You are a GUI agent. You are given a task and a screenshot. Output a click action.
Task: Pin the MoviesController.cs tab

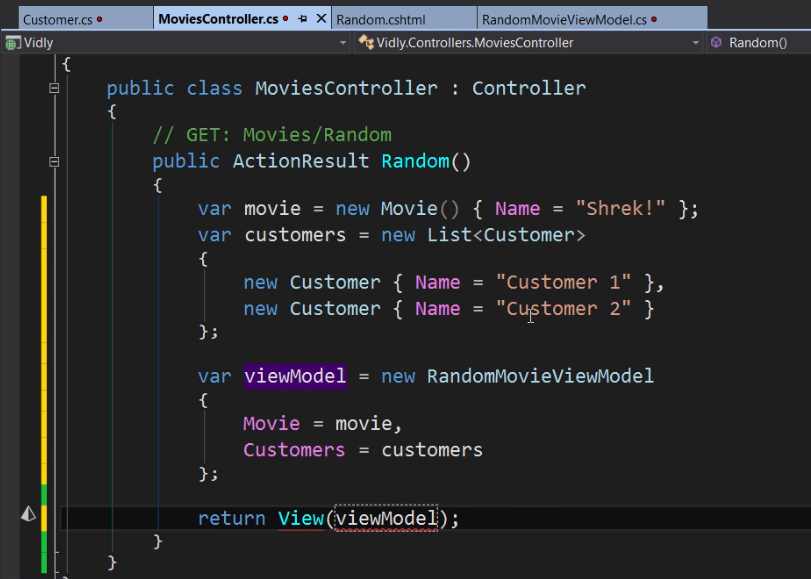pyautogui.click(x=303, y=19)
